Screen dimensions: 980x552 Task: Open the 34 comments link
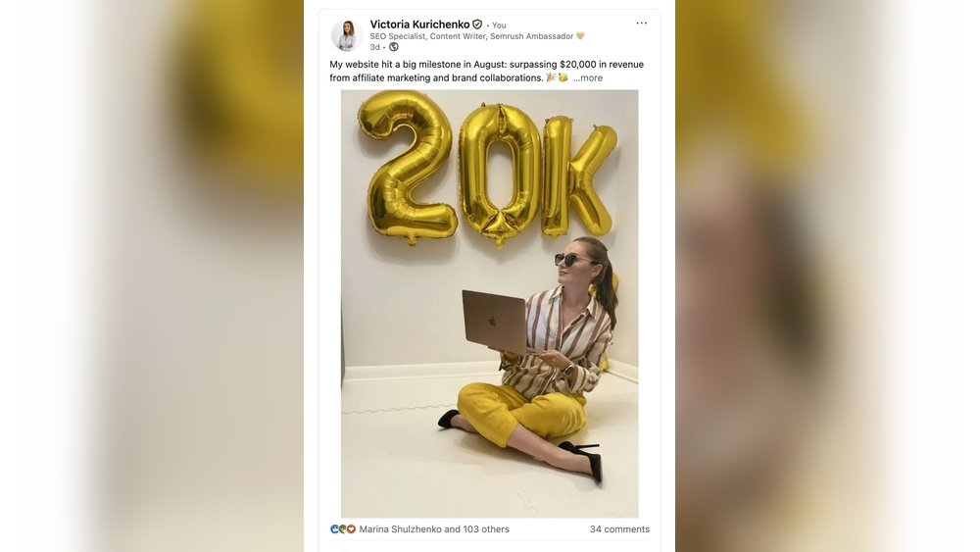pos(619,528)
